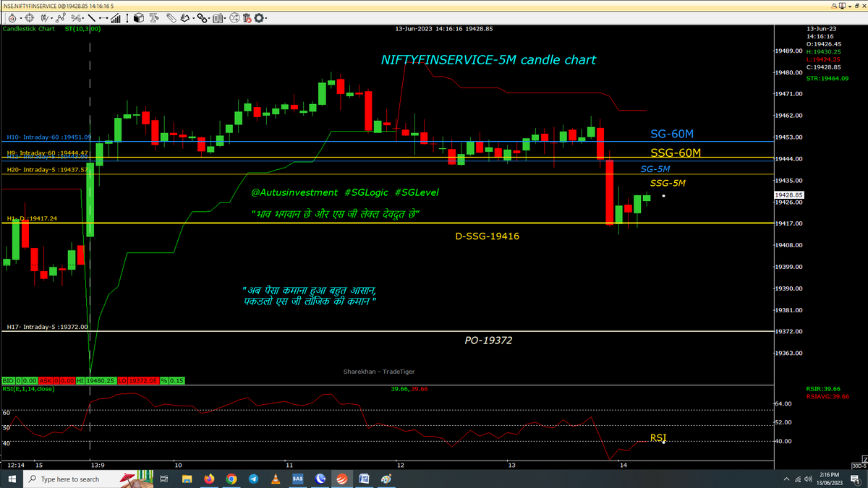Screen dimensions: 868x488
Task: Click the RSI(E,1,14,close) indicator label
Action: [x=29, y=389]
